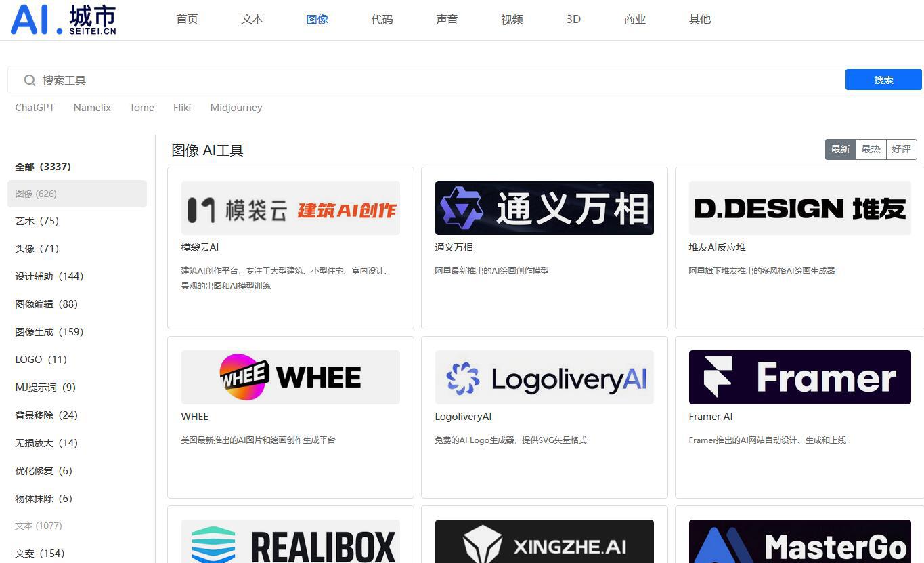Open the 视频 navigation tab

512,20
